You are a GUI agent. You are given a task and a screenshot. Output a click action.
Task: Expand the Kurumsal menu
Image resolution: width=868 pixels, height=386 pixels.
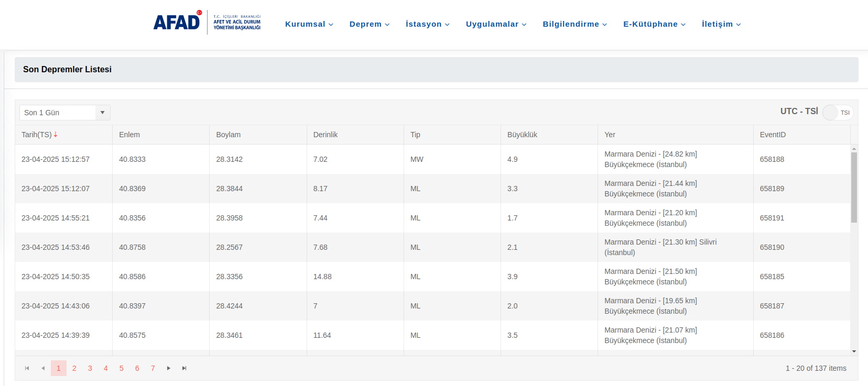309,24
